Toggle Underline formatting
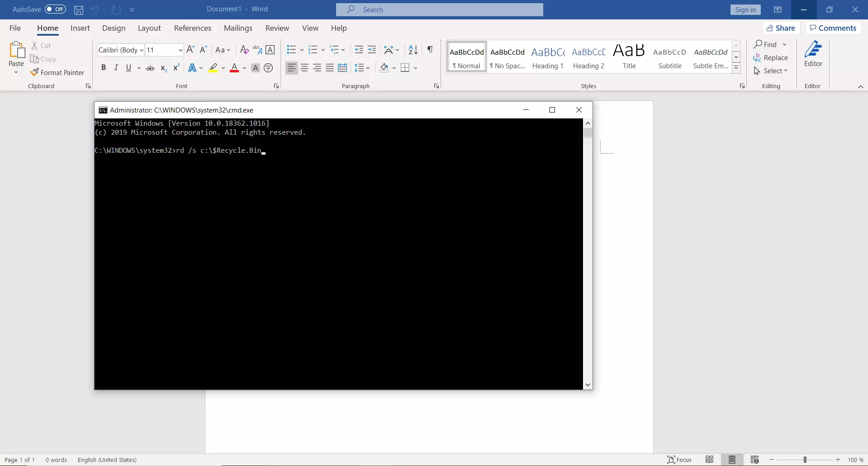The image size is (868, 466). pos(128,68)
